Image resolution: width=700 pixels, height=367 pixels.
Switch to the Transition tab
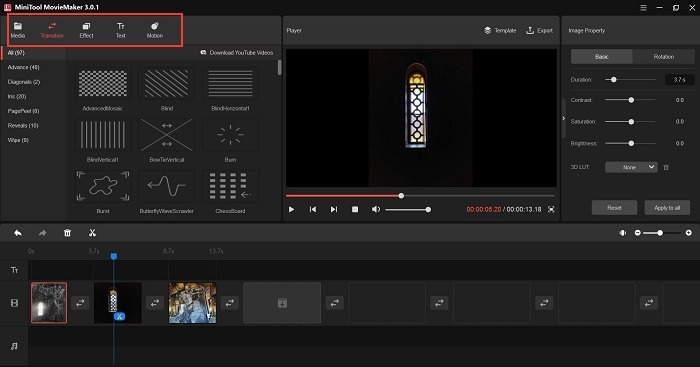tap(52, 30)
